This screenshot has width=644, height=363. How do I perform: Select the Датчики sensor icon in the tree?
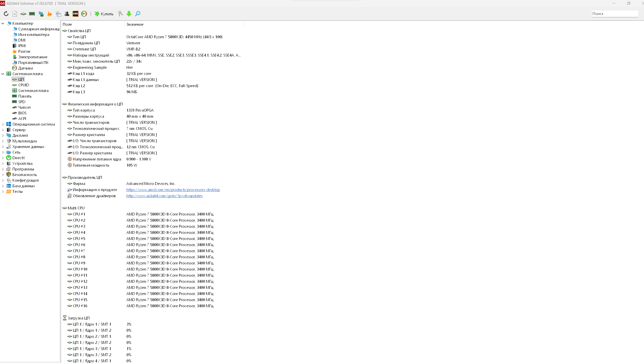click(x=15, y=68)
